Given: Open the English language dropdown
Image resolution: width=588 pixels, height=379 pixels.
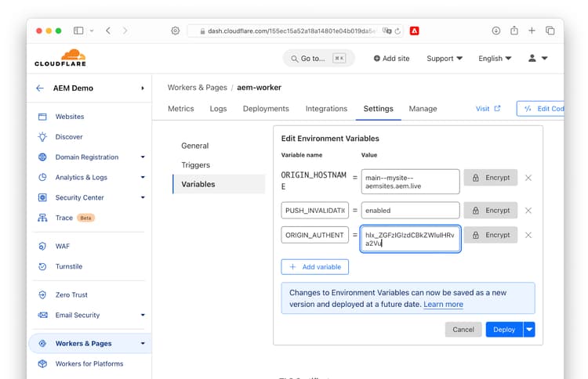Looking at the screenshot, I should (x=495, y=59).
